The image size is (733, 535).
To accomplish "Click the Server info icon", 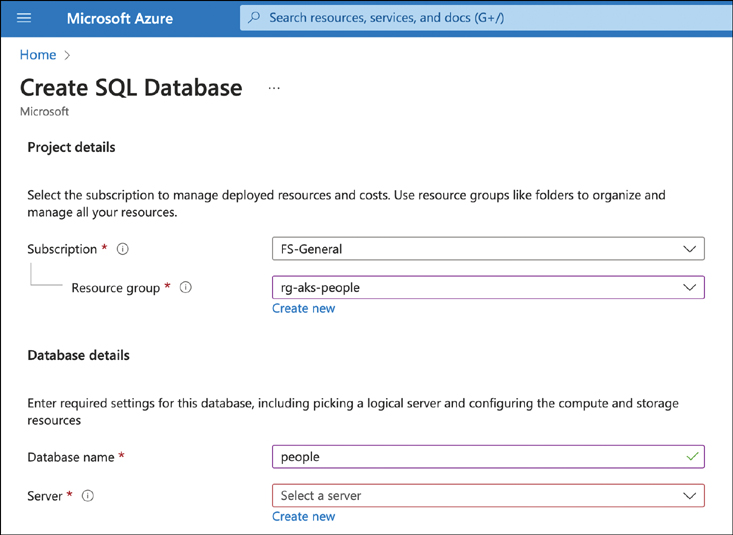I will [x=88, y=496].
